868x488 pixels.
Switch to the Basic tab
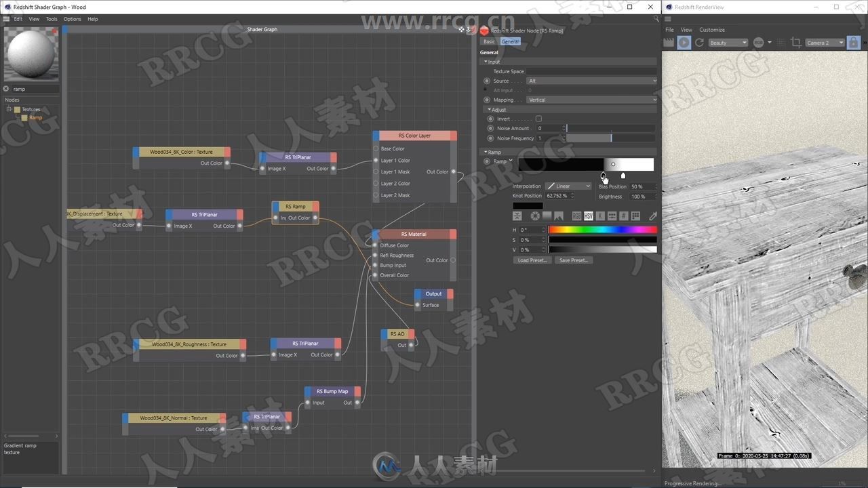[489, 41]
